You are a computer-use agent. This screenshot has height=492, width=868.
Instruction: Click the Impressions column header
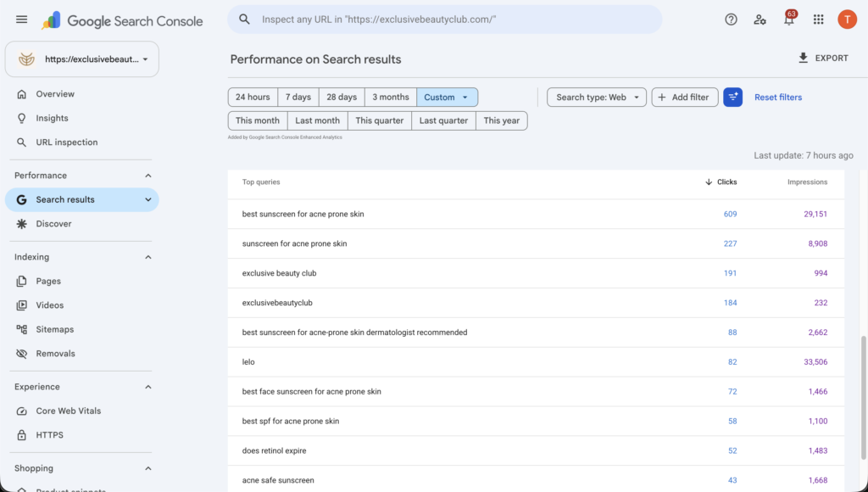click(x=807, y=182)
